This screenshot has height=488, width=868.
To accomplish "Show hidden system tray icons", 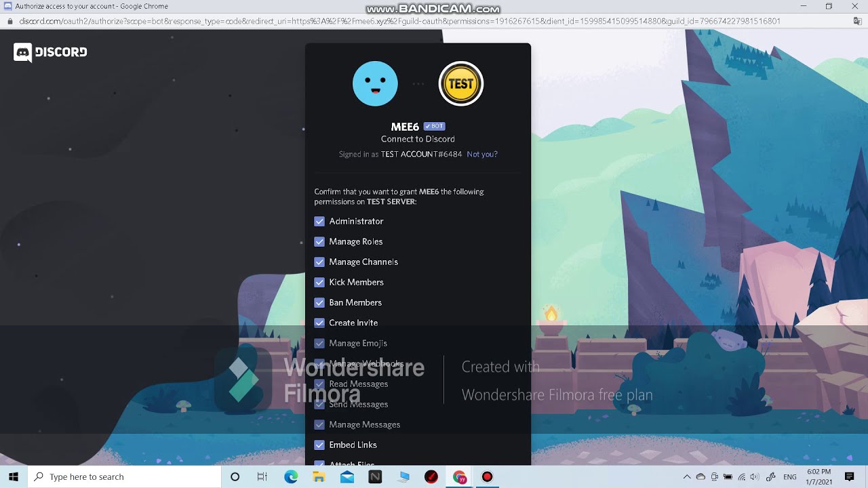I will coord(687,477).
